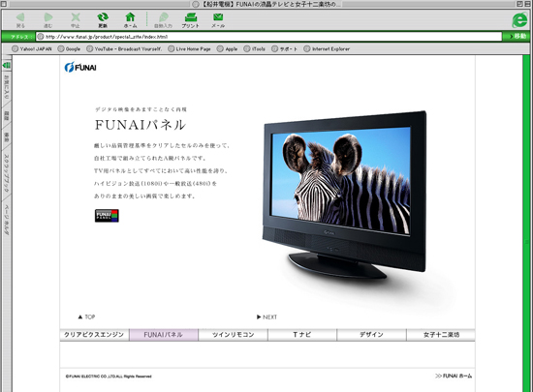Open the Yahoo! JAPAN bookmark
533x392 pixels.
click(32, 48)
